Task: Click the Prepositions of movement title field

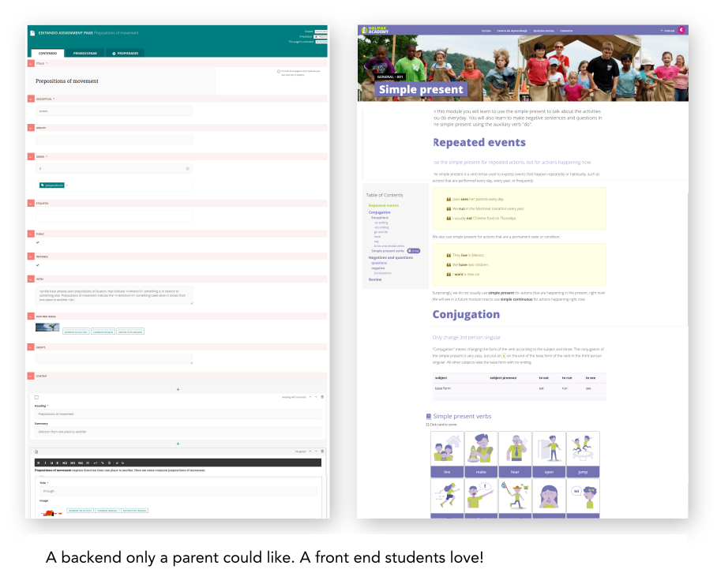Action: point(118,81)
